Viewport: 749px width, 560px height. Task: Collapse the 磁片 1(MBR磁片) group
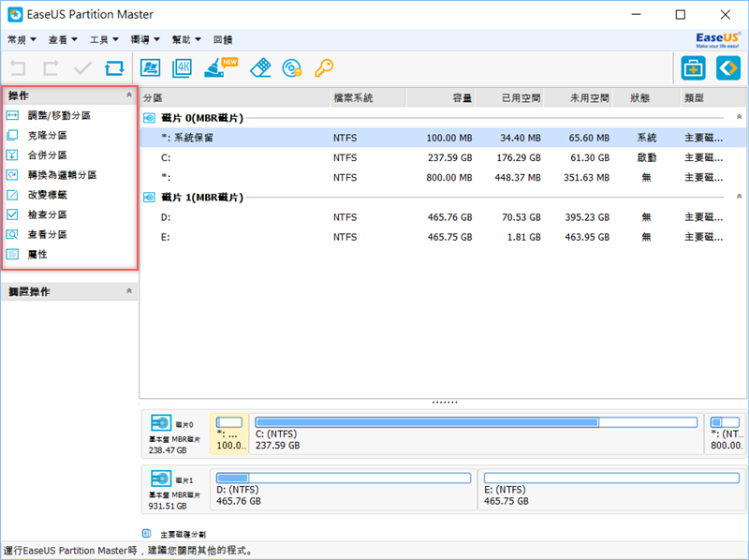tap(739, 197)
